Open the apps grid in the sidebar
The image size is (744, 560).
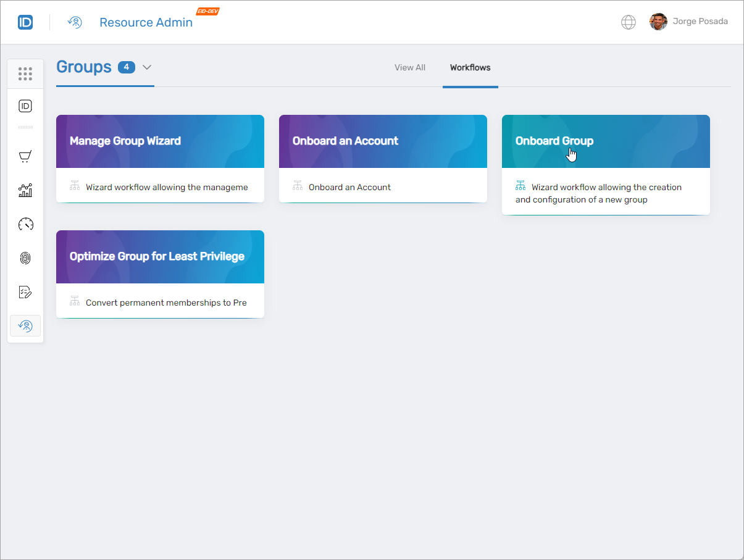25,73
